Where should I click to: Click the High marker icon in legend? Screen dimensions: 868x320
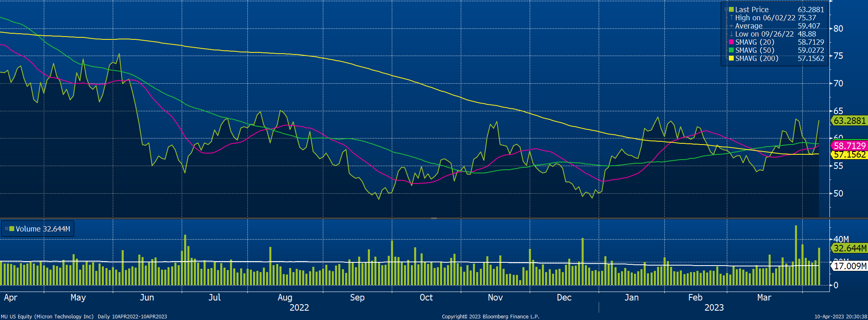coord(731,18)
